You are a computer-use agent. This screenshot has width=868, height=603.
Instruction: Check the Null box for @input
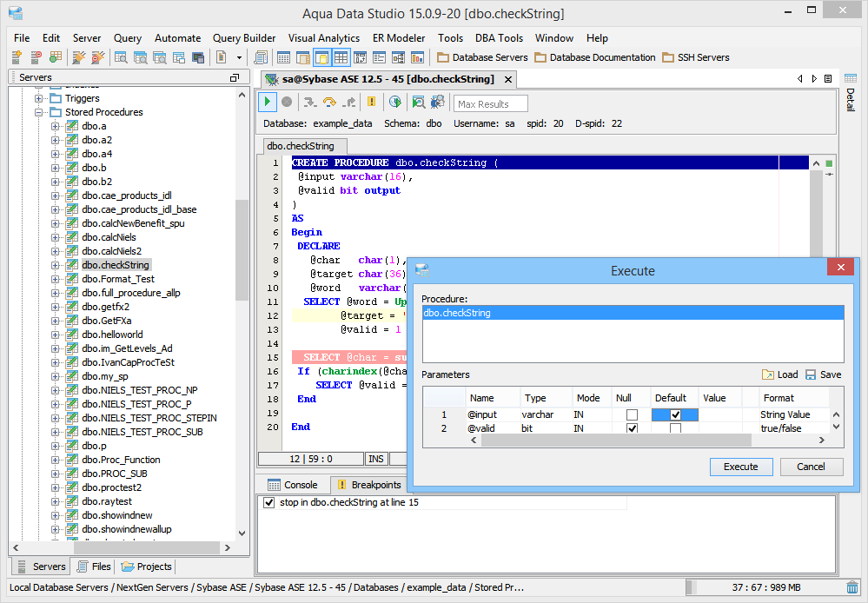pyautogui.click(x=632, y=415)
